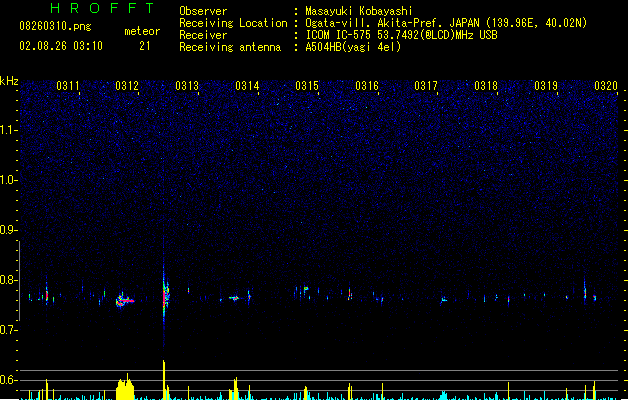Click the Observer label
Image resolution: width=629 pixels, height=400 pixels.
coord(203,11)
